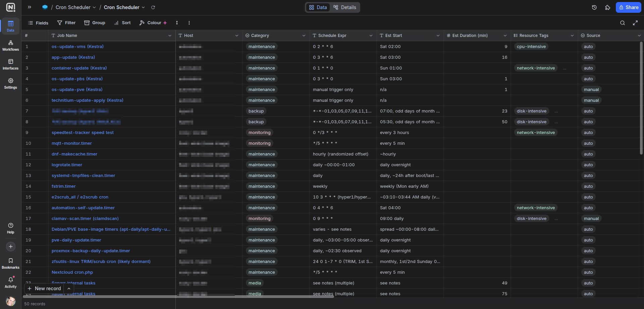The width and height of the screenshot is (644, 309).
Task: Click the vertical scrollbar
Action: (641, 98)
